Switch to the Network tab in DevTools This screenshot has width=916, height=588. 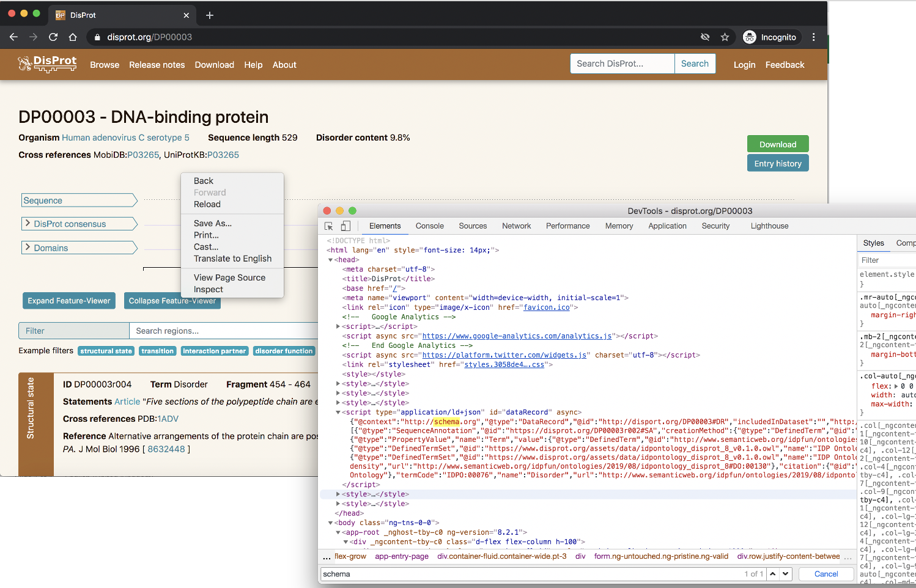click(516, 226)
